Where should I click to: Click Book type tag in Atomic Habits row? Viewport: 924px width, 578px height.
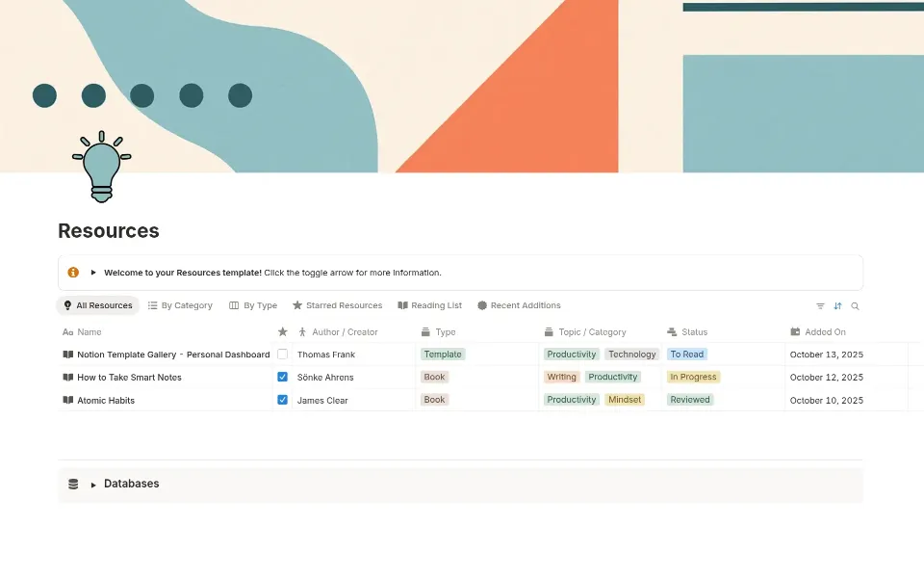tap(434, 400)
